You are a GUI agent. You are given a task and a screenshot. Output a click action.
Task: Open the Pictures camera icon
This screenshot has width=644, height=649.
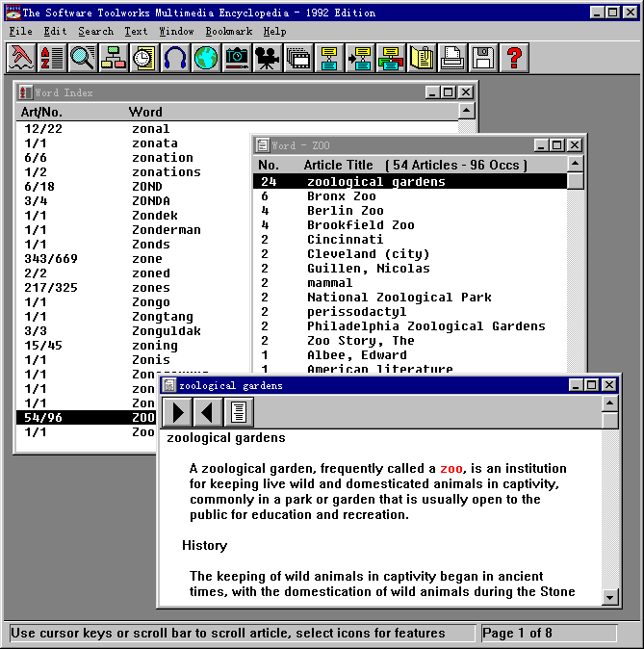tap(237, 58)
